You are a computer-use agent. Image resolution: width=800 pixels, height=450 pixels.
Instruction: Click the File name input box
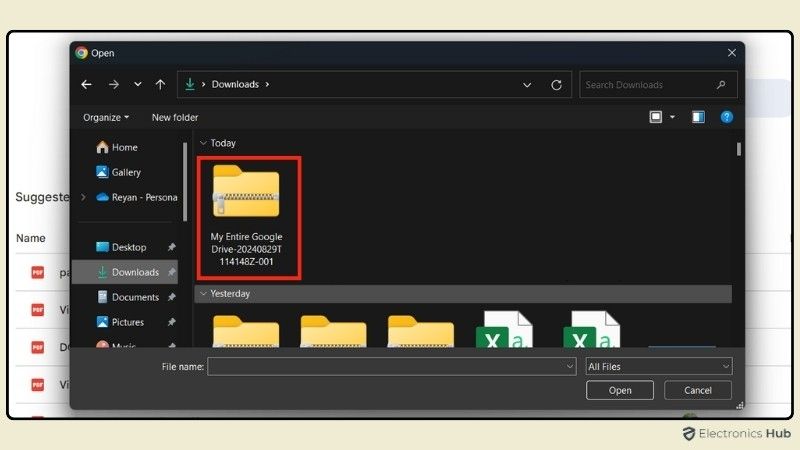pyautogui.click(x=386, y=366)
